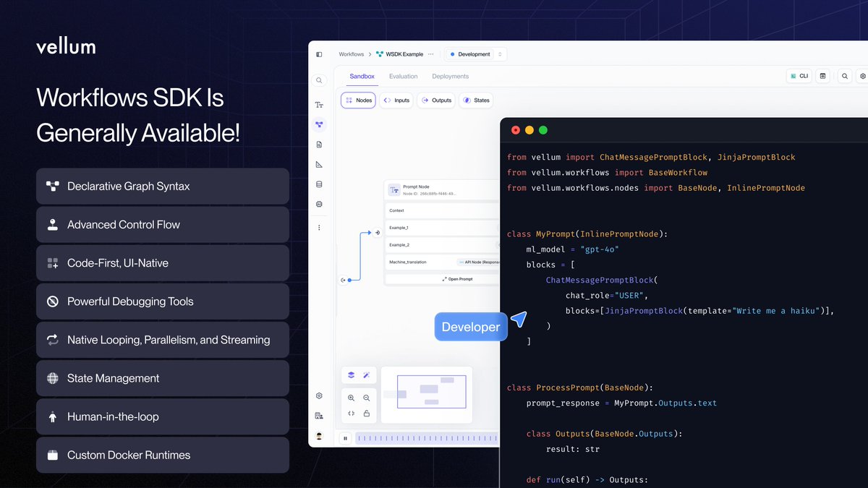
Task: Select the Outputs panel button
Action: (435, 100)
